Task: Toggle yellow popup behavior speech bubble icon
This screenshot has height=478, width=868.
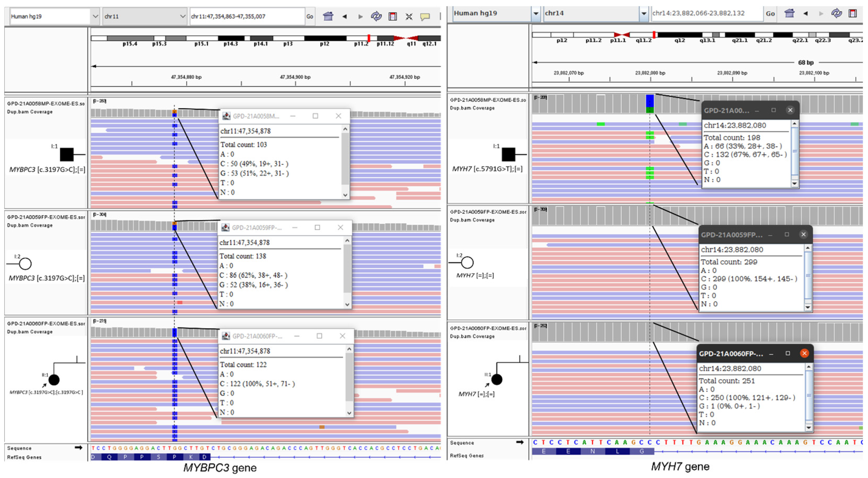Action: (x=425, y=16)
